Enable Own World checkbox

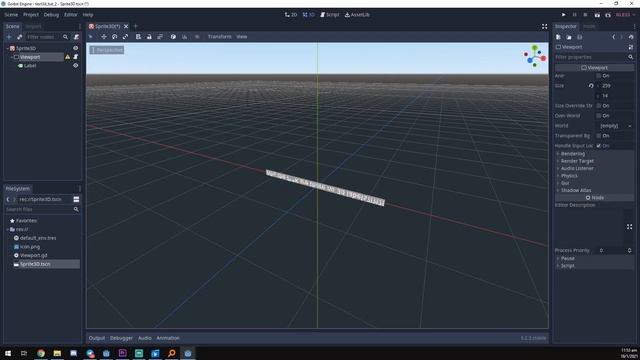[599, 116]
